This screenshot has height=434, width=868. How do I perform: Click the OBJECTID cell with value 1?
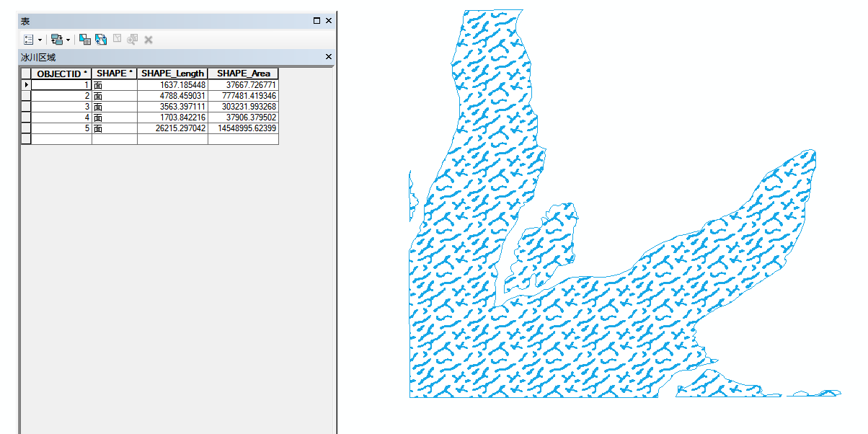click(62, 84)
